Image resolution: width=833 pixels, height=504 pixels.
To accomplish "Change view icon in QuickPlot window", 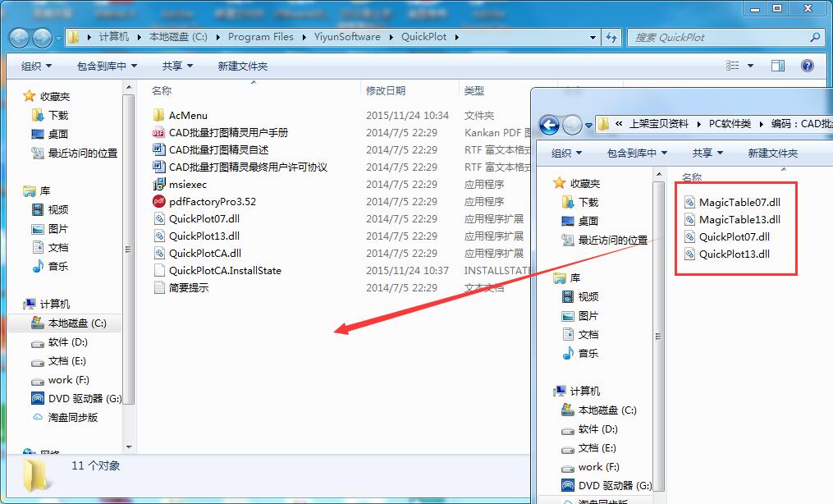I will coord(733,66).
